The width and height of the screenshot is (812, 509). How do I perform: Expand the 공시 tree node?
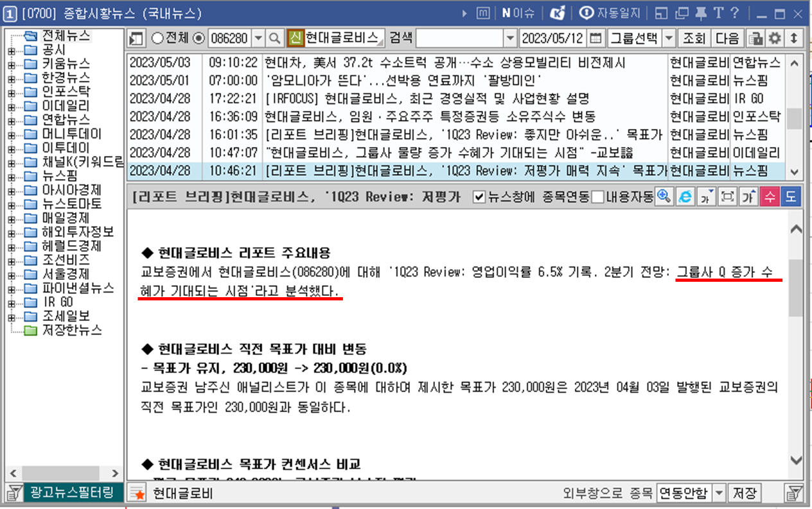(x=11, y=50)
